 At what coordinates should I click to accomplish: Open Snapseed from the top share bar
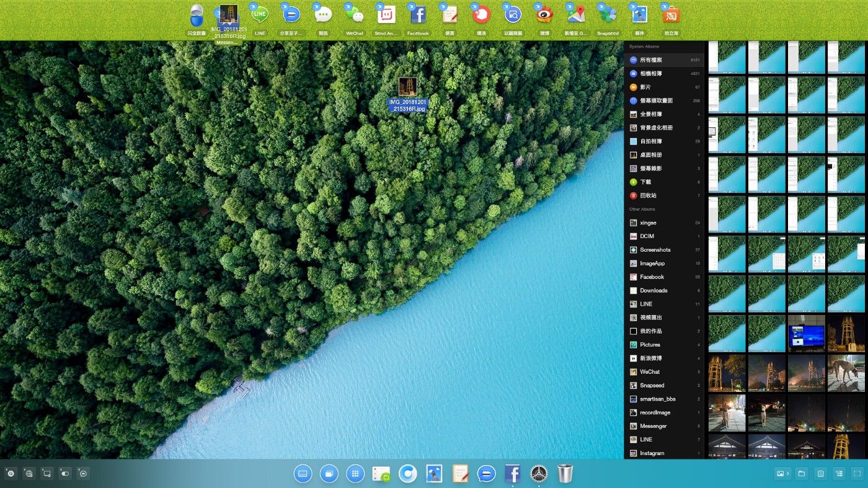tap(607, 15)
